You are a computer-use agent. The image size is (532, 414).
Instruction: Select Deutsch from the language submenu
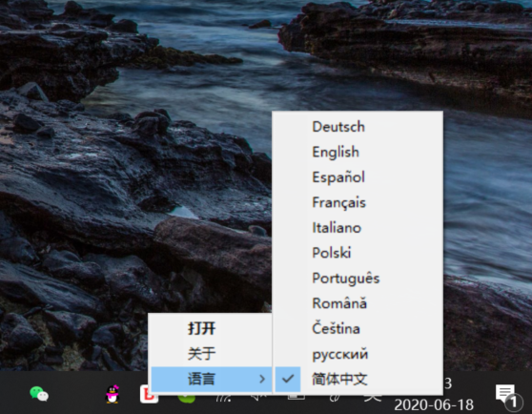(x=358, y=127)
